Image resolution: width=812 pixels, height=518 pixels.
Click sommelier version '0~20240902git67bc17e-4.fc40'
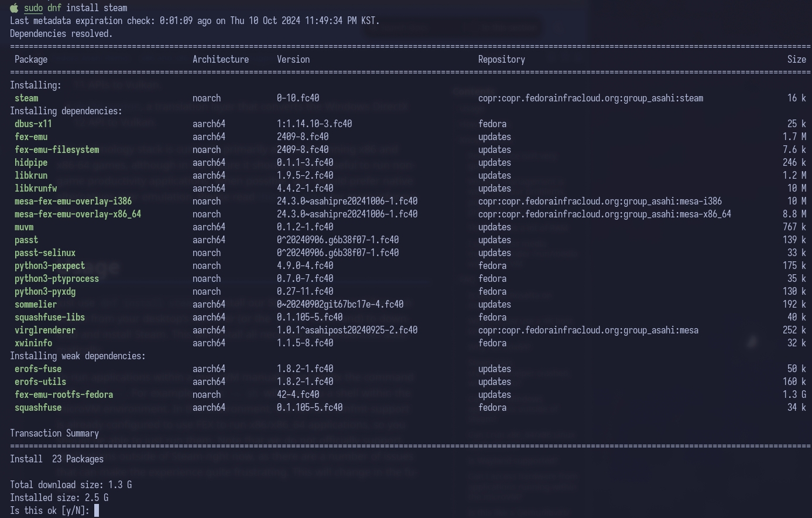tap(340, 304)
